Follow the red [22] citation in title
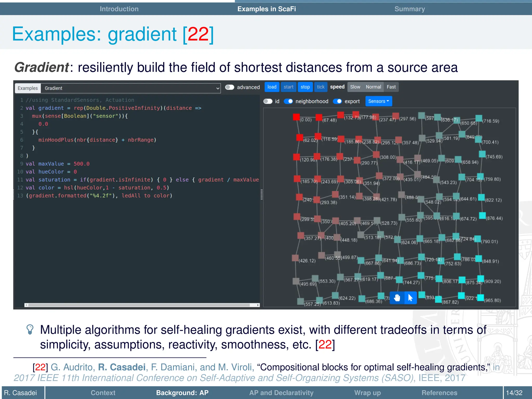This screenshot has width=532, height=399. tap(198, 34)
